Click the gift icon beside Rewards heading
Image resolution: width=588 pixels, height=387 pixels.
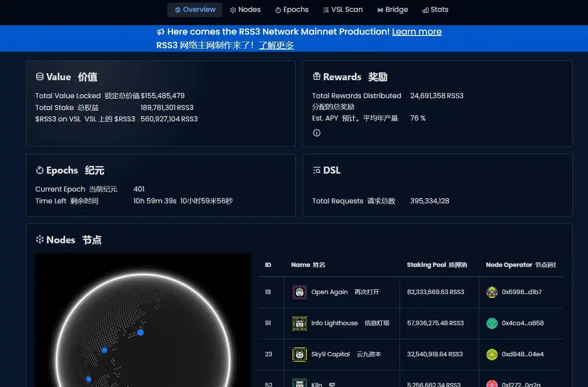pos(316,76)
